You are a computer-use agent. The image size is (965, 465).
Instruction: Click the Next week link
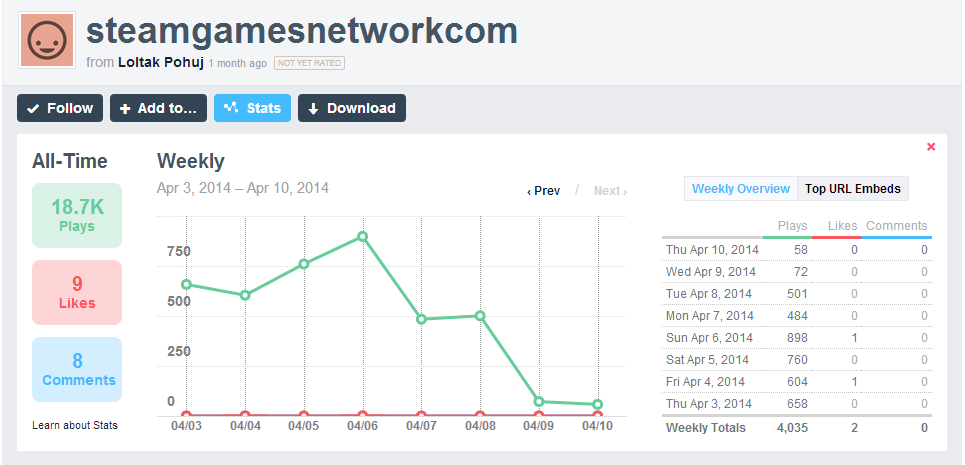point(610,191)
